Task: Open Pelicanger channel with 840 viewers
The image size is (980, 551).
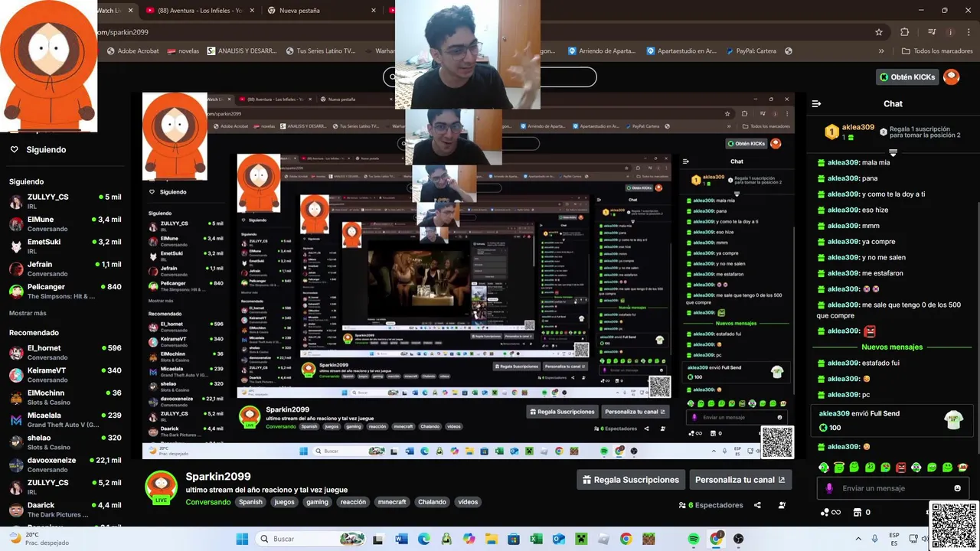Action: click(x=65, y=291)
